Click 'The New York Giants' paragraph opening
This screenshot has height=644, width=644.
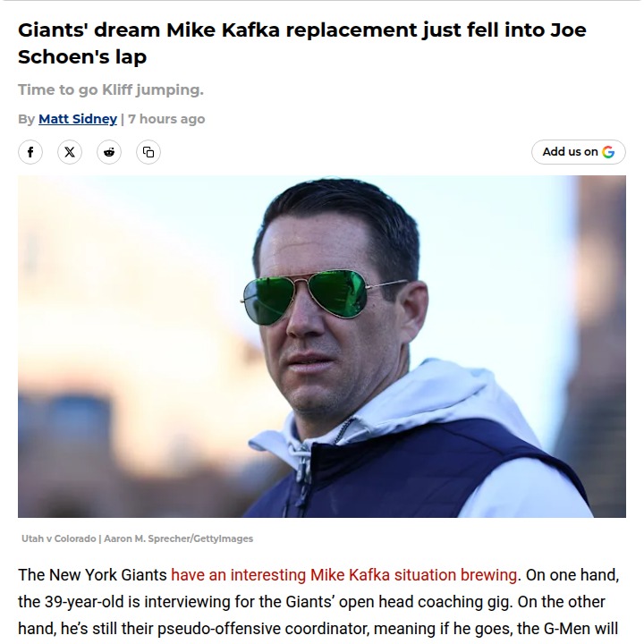pos(92,574)
